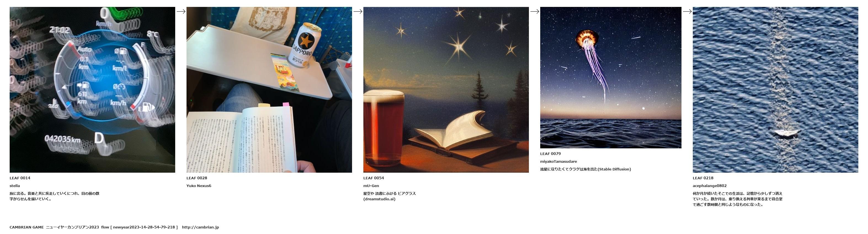Select the LEAF 0218 label
The height and width of the screenshot is (234, 868).
click(x=703, y=178)
